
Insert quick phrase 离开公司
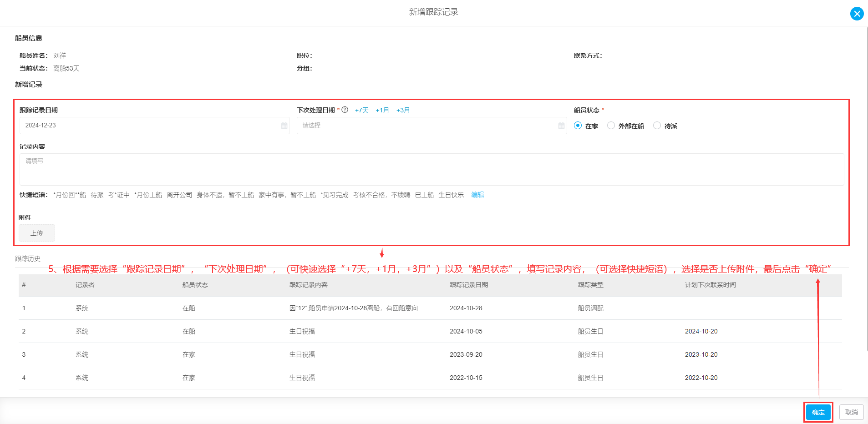179,195
